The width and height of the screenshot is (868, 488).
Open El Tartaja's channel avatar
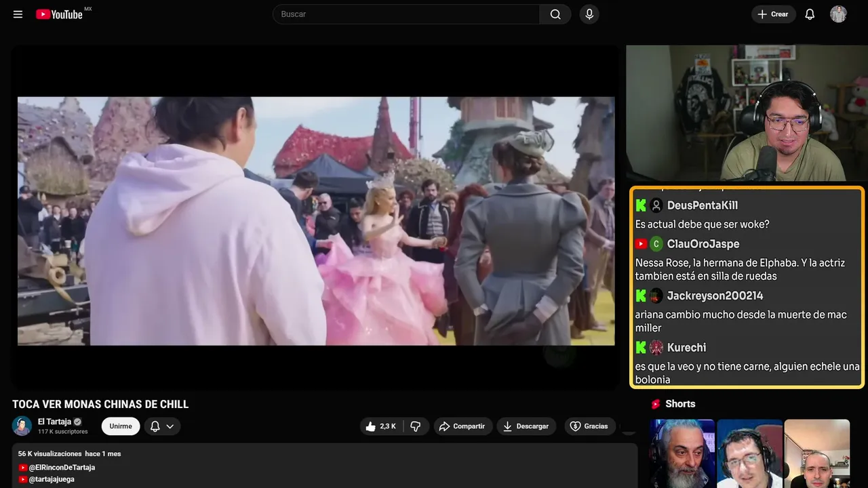pos(22,426)
